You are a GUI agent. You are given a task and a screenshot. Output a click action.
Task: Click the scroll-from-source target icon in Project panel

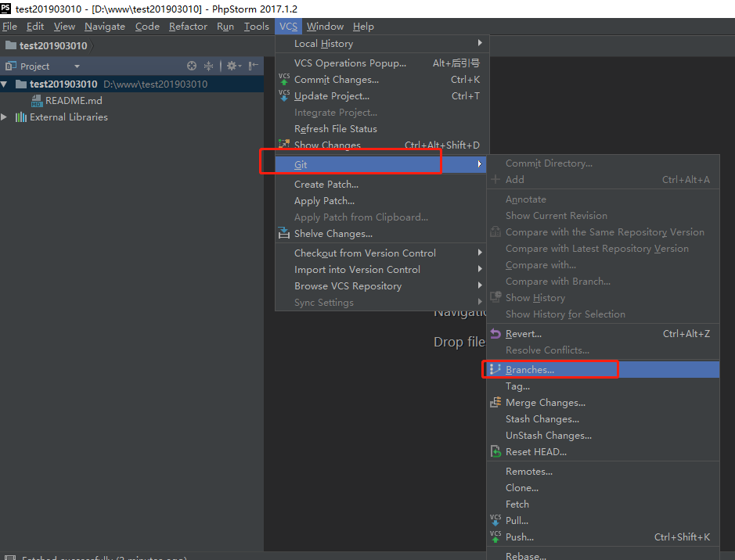tap(192, 66)
